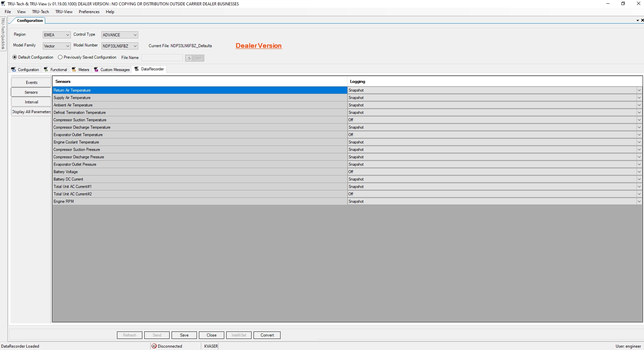Select the Default Configuration radio button

15,57
